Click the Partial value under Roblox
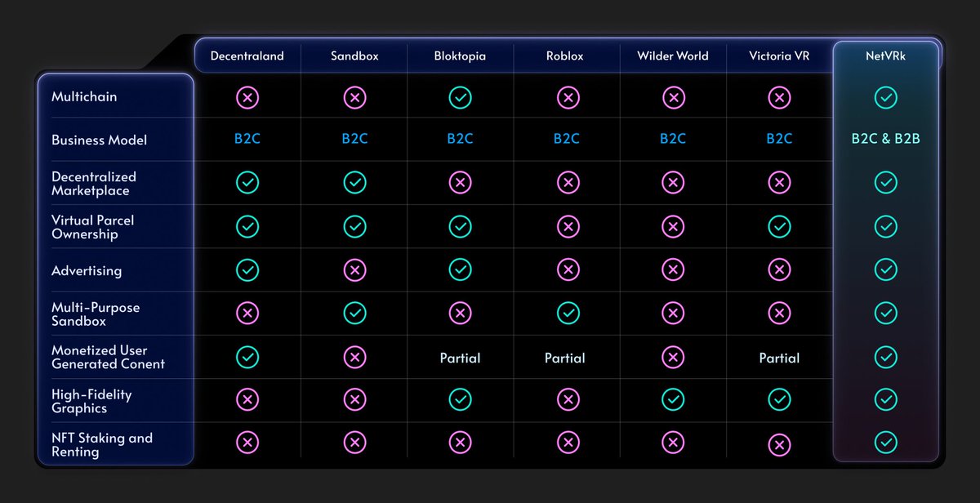Screen dimensions: 980x503 [x=565, y=358]
